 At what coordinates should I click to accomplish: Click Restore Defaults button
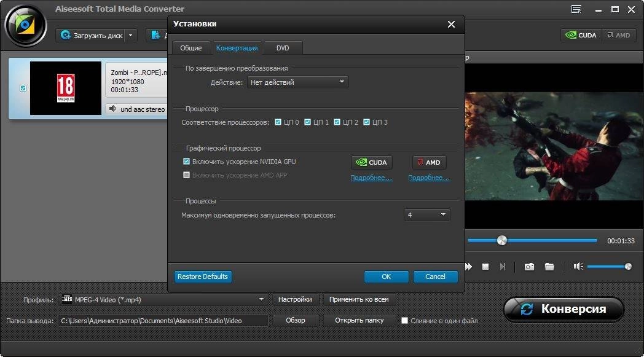pyautogui.click(x=203, y=277)
